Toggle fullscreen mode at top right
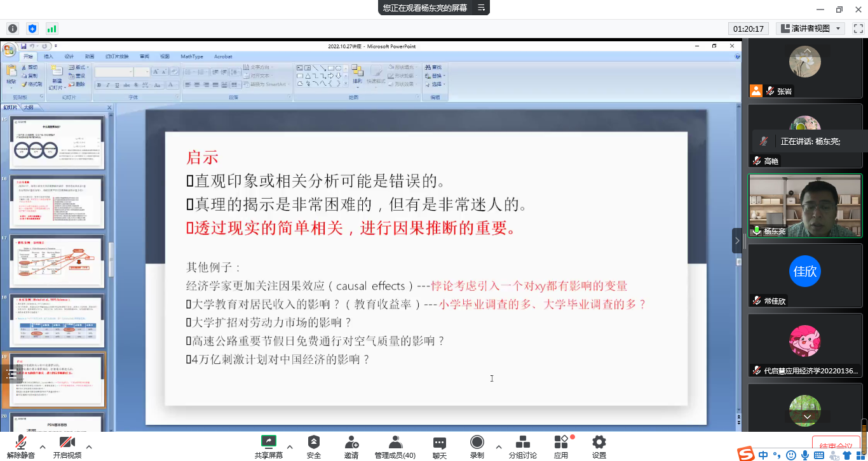Viewport: 868px width, 461px height. point(858,29)
